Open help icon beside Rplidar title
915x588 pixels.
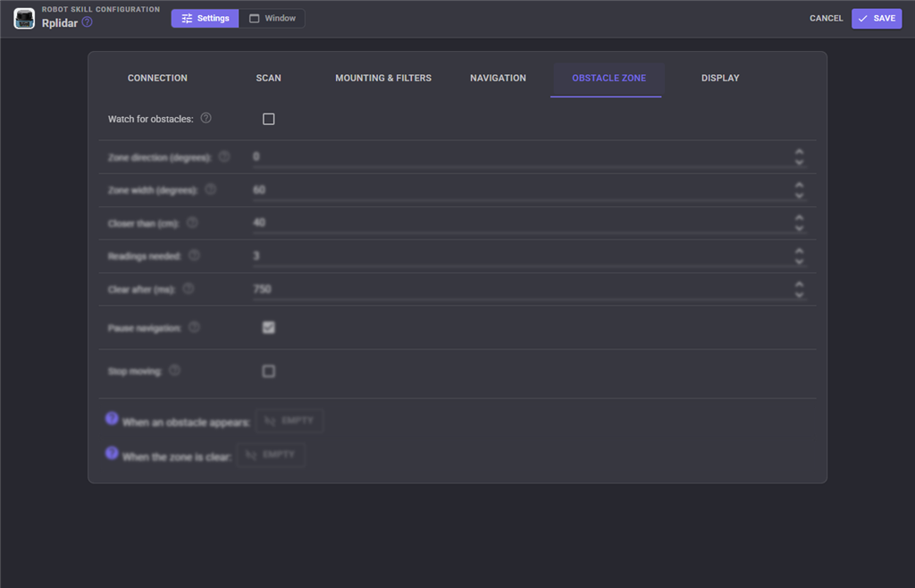87,22
